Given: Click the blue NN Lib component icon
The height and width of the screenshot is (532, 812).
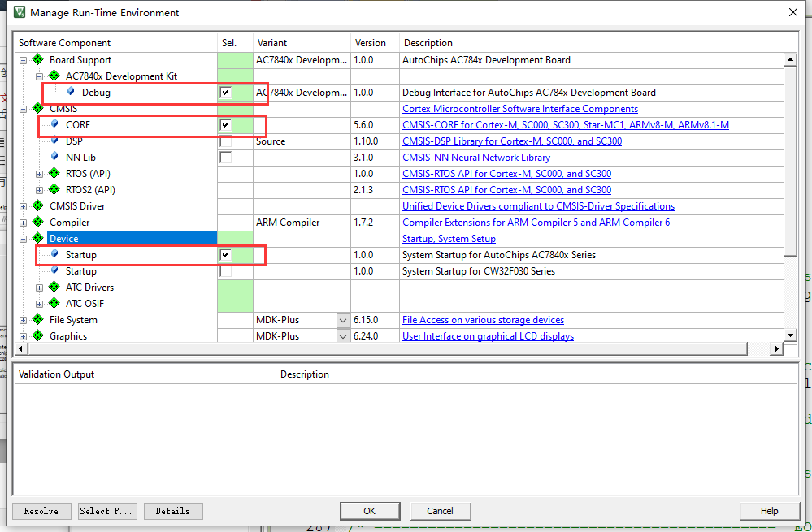Looking at the screenshot, I should pyautogui.click(x=54, y=156).
